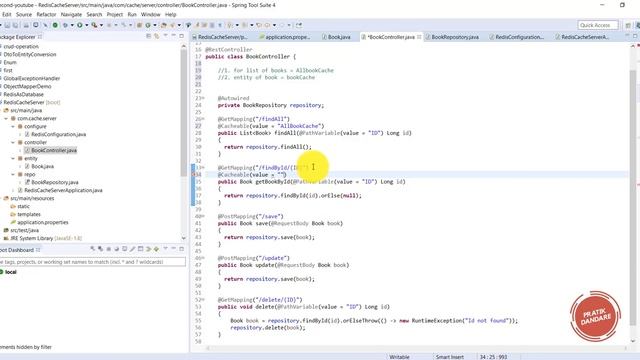Click the Open Type icon in toolbar

point(163,25)
